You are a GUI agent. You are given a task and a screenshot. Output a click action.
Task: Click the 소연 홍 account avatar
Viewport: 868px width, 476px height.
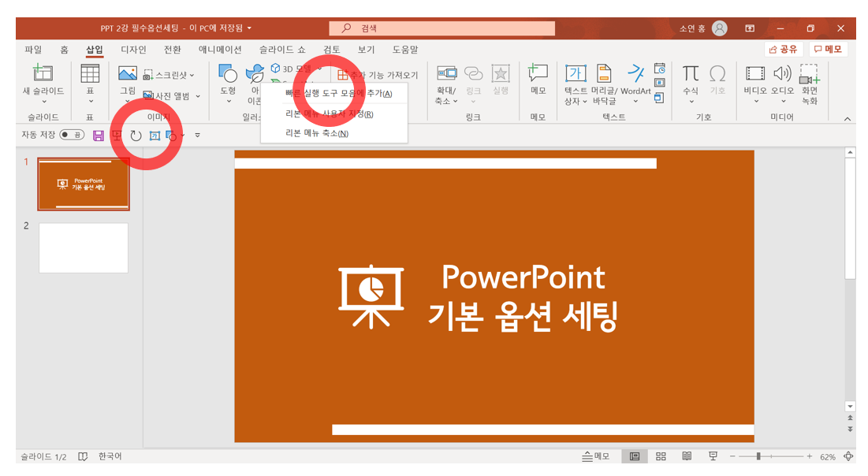(x=719, y=28)
